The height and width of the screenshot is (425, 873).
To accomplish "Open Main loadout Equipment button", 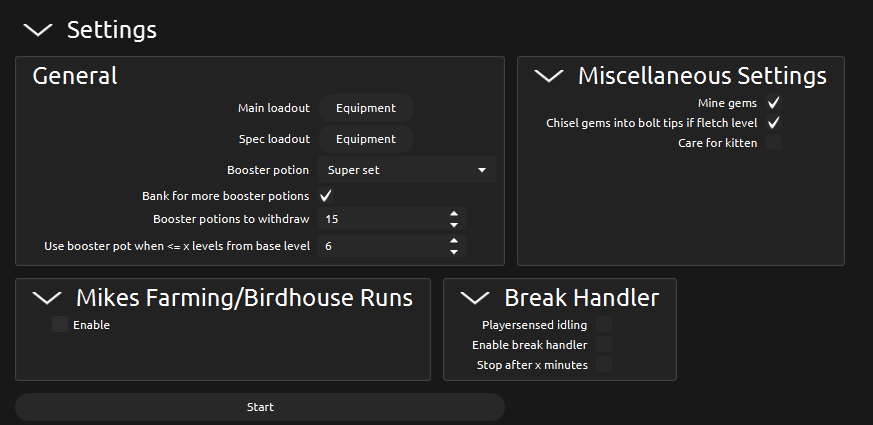I will coord(365,108).
